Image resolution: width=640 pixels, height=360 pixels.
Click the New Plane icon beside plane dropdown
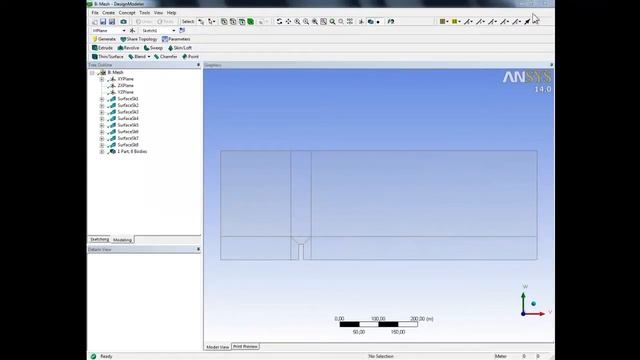click(x=132, y=31)
